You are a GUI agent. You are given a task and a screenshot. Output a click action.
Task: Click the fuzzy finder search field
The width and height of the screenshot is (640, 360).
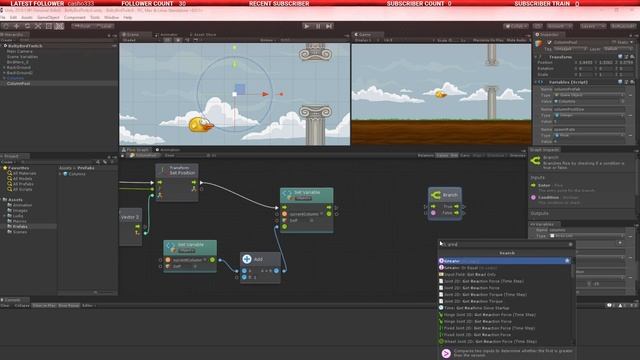tap(506, 244)
